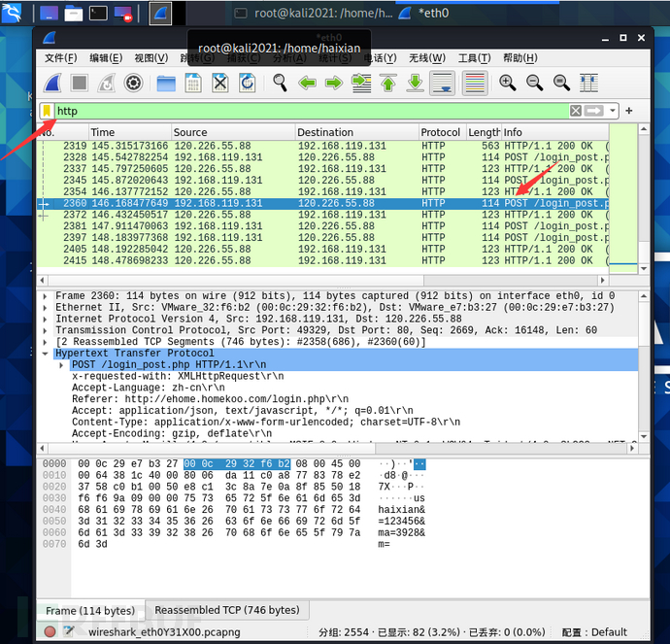The image size is (670, 644).
Task: Expand Internet Protocol Version 4 details
Action: [45, 319]
